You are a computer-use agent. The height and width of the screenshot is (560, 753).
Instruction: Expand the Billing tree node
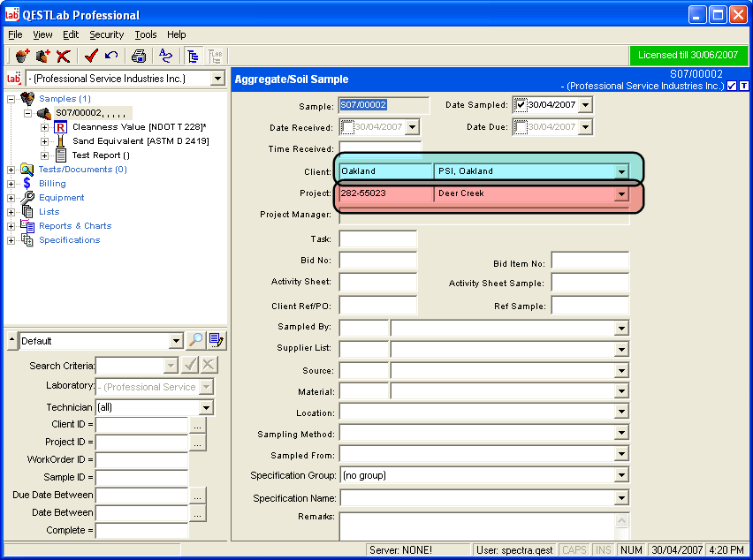[x=11, y=184]
